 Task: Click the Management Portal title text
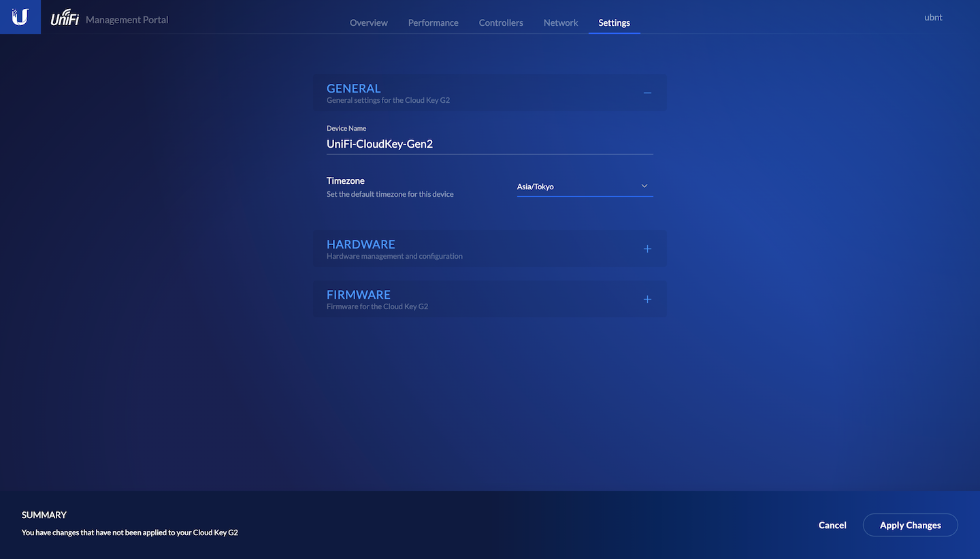click(127, 20)
